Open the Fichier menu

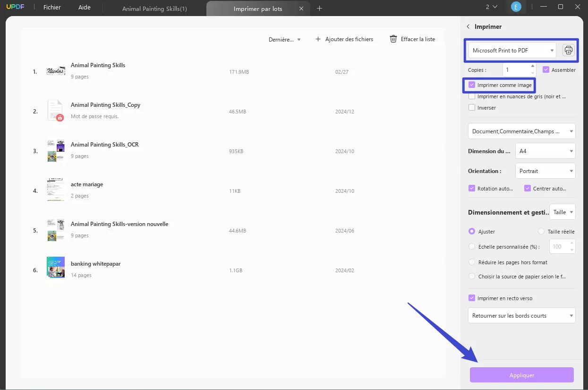click(52, 8)
